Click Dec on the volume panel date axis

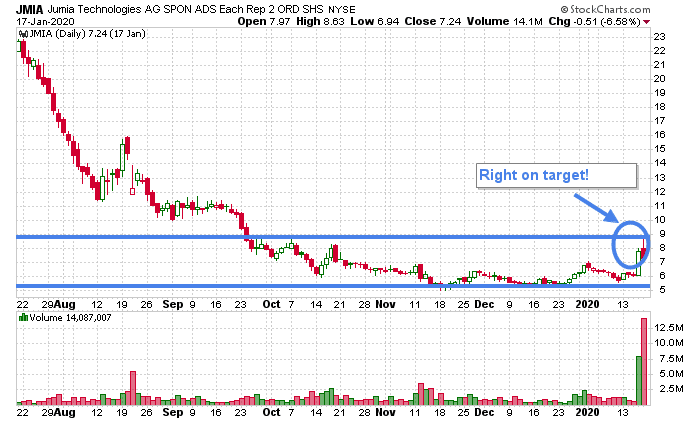pyautogui.click(x=484, y=412)
